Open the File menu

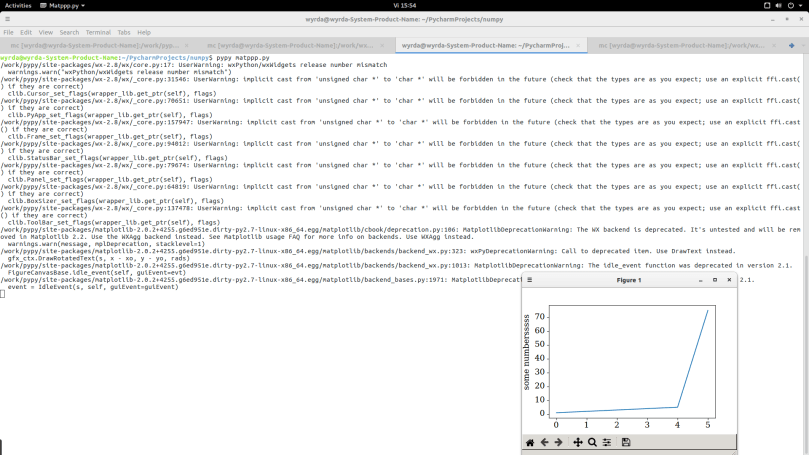point(8,32)
